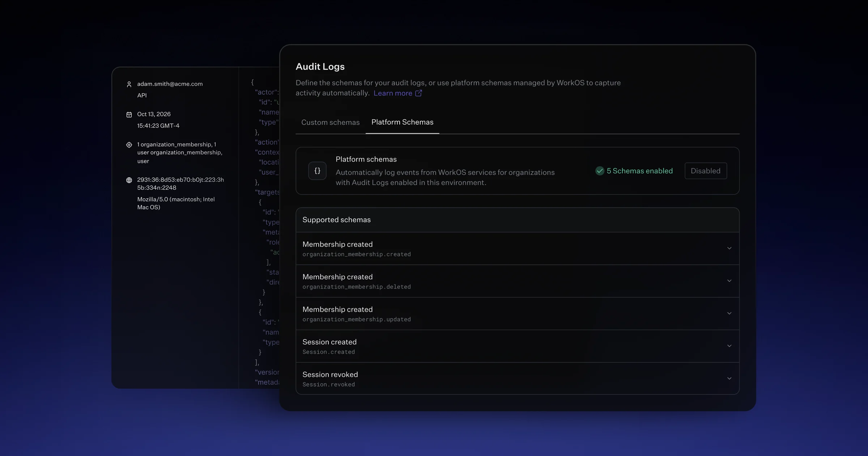Click the curly braces Platform schemas icon
This screenshot has height=456, width=868.
click(x=317, y=171)
